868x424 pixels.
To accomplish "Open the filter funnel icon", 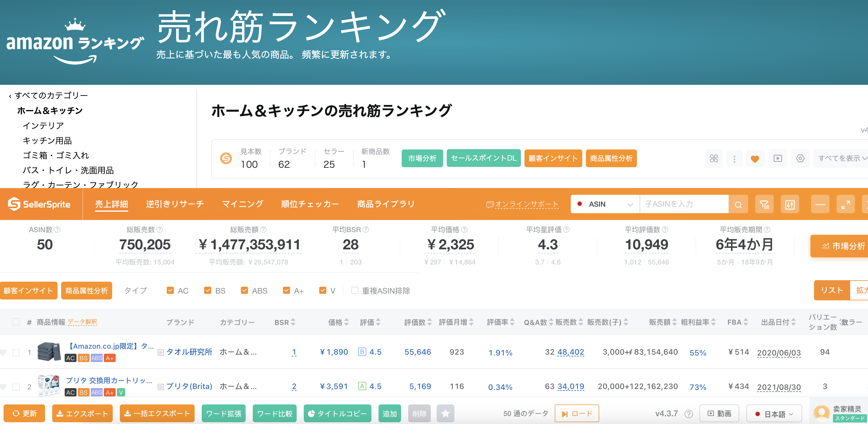I will click(x=764, y=204).
